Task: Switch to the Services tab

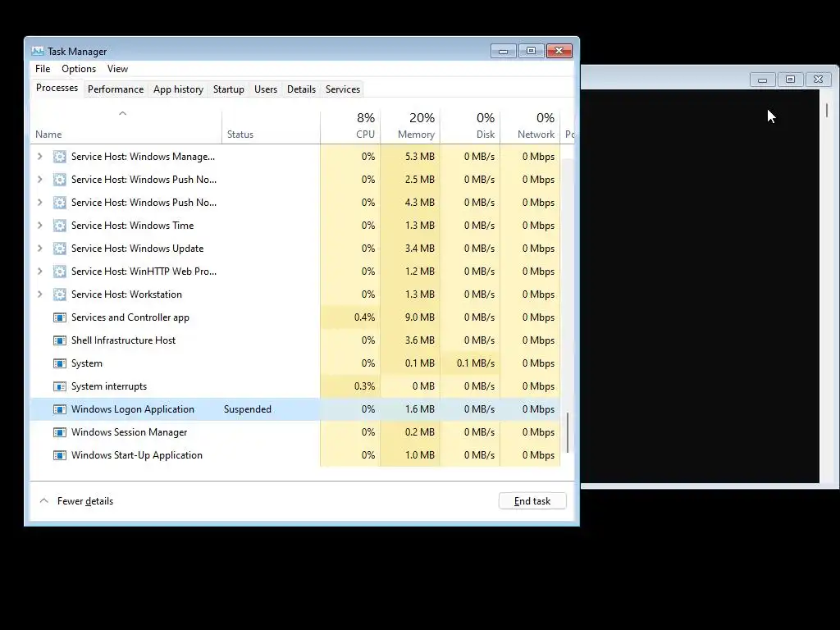Action: [x=343, y=89]
